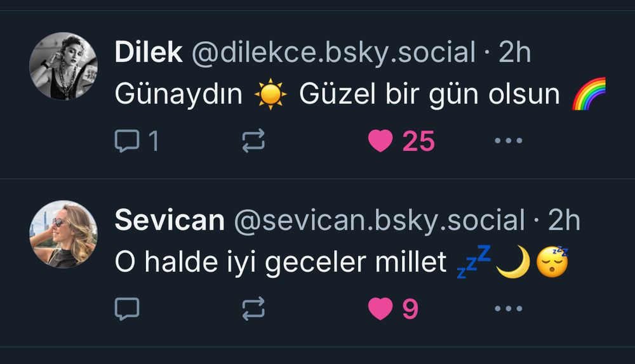Click the Dilek display name
The width and height of the screenshot is (635, 364).
coord(148,52)
